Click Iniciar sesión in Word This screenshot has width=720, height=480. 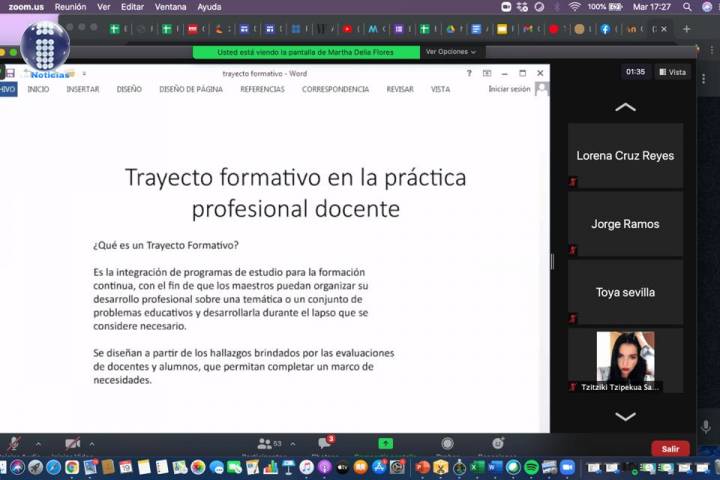click(x=509, y=89)
